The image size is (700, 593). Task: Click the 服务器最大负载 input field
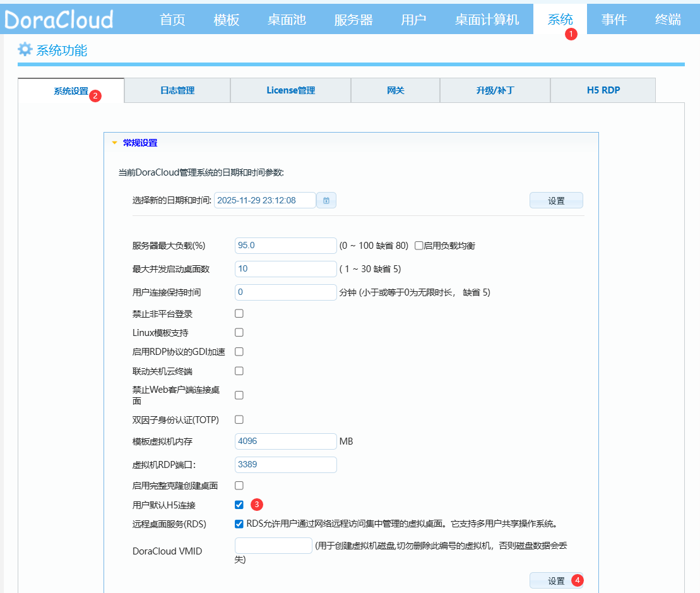[285, 246]
